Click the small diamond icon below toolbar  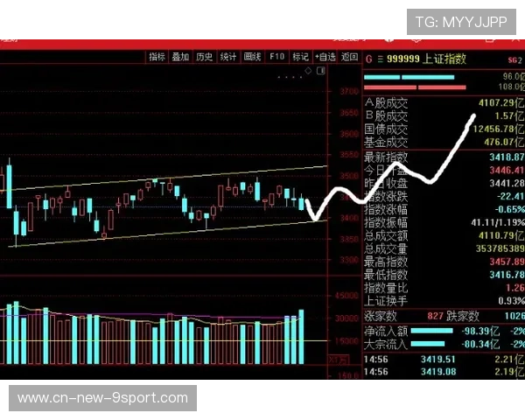click(308, 69)
